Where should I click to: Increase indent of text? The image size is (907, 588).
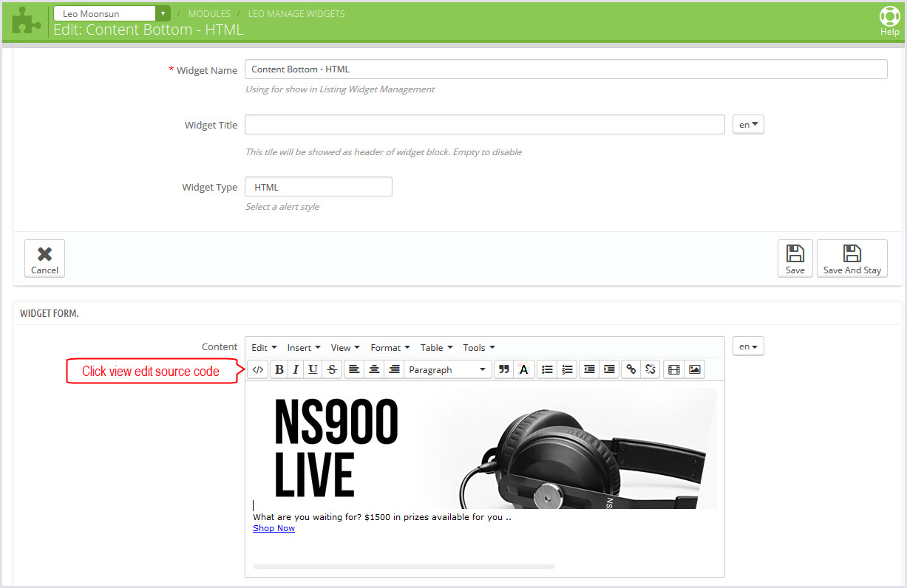tap(609, 369)
